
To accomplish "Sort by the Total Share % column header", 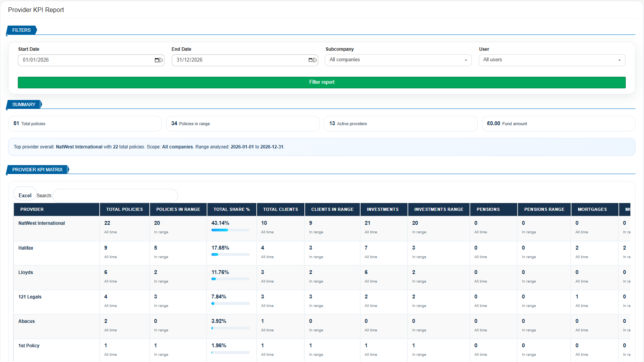I will [x=231, y=209].
